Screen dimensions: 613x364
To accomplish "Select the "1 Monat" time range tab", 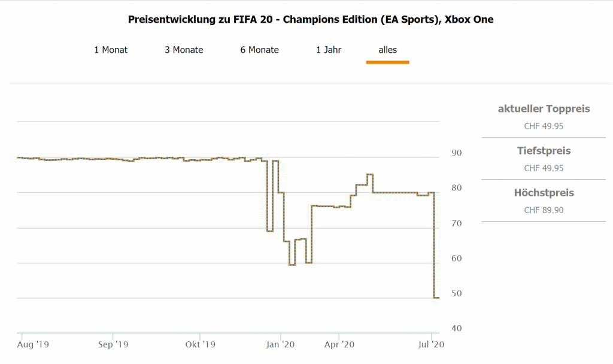I will [111, 50].
